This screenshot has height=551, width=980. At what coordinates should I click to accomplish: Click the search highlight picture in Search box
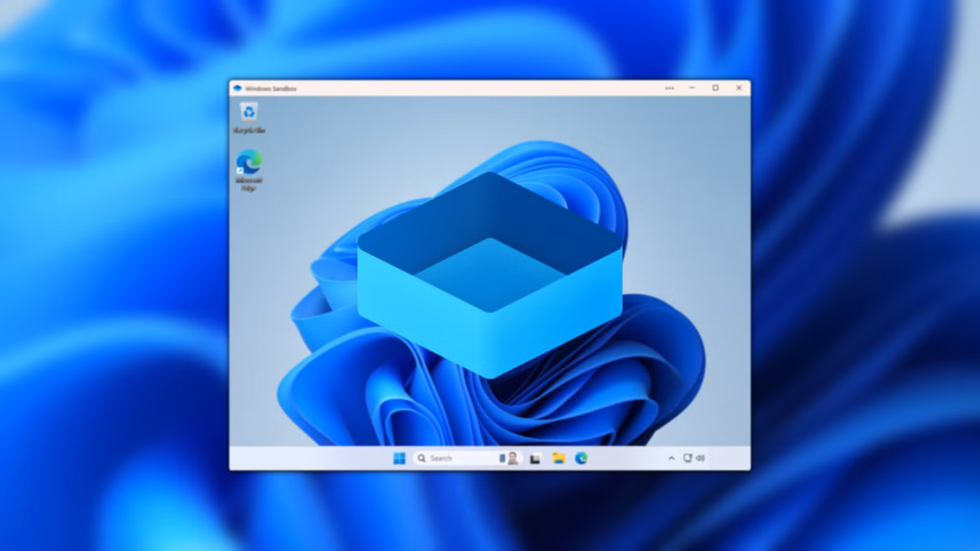pyautogui.click(x=510, y=458)
